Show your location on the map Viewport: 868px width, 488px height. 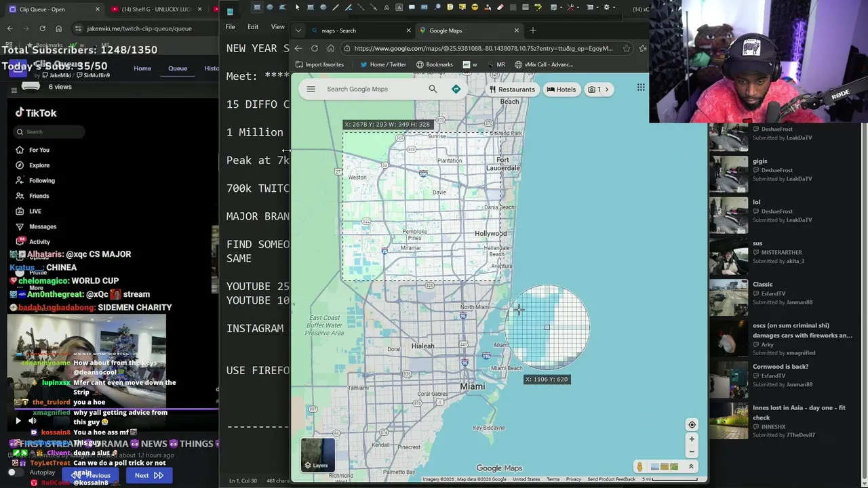pyautogui.click(x=692, y=425)
